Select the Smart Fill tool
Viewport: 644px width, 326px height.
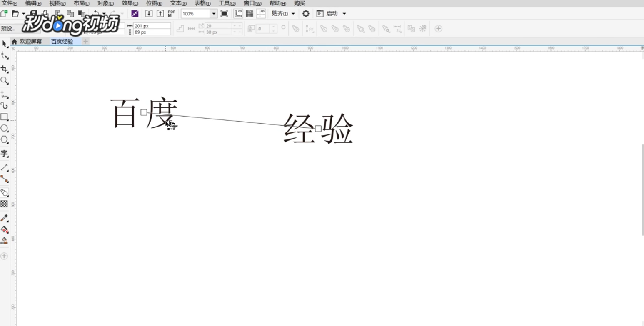click(x=4, y=240)
